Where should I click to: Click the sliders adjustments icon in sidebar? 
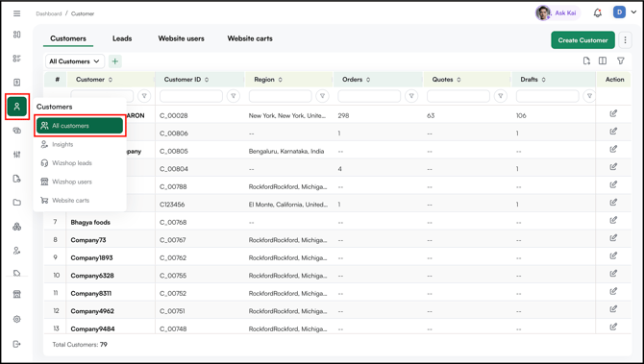[x=17, y=155]
